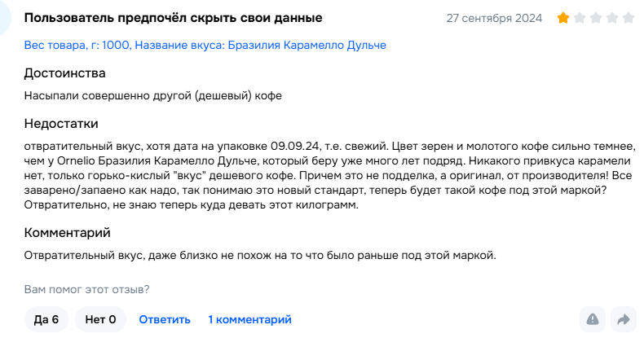
Task: Click the advantages text "Насыпали совершенно другой (дешевый) кофе"
Action: (153, 96)
